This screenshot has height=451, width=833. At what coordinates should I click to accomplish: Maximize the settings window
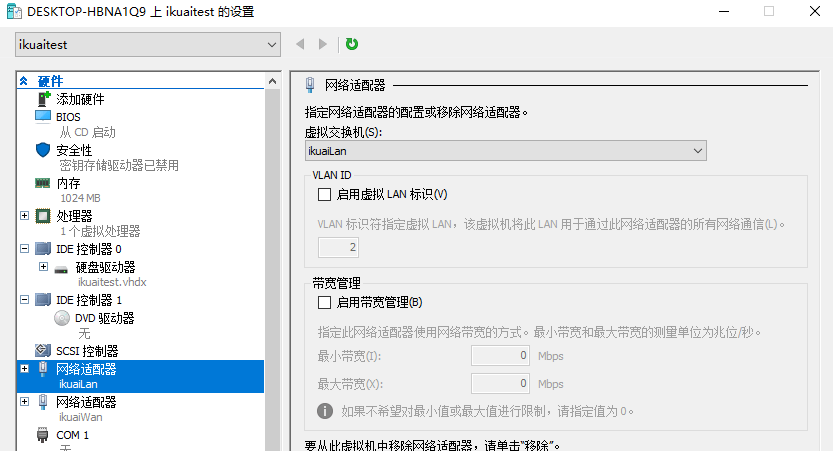[x=769, y=11]
